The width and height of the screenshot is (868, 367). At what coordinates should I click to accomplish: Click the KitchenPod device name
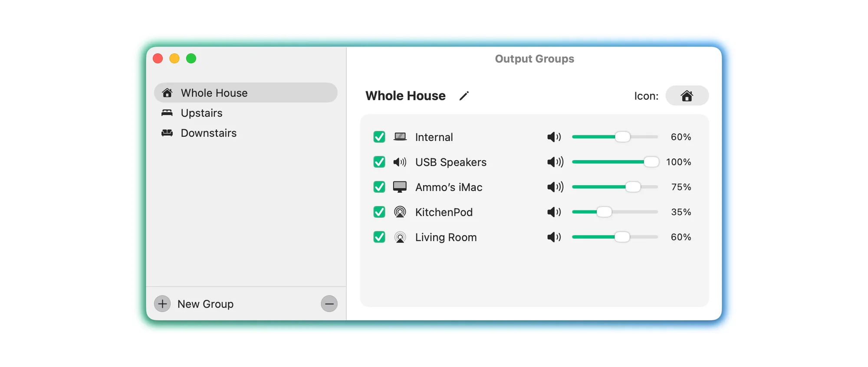click(x=444, y=212)
